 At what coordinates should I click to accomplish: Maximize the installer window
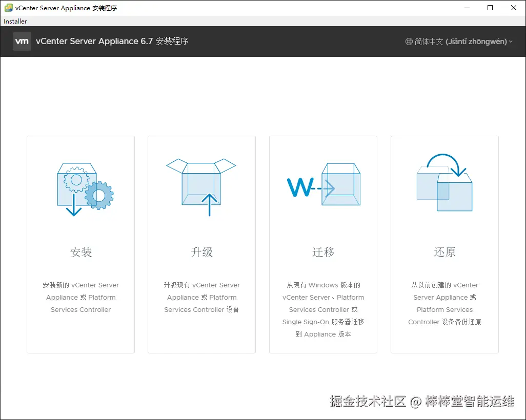pos(490,8)
